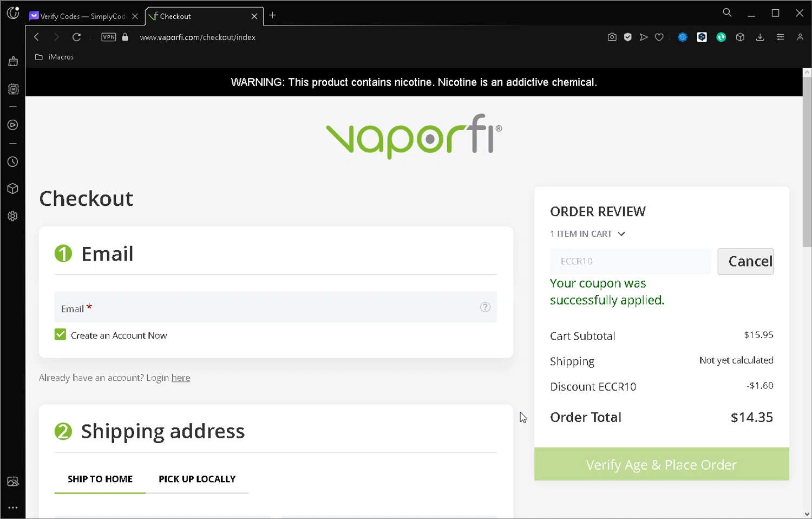Open the ad blocker shield icon

627,37
